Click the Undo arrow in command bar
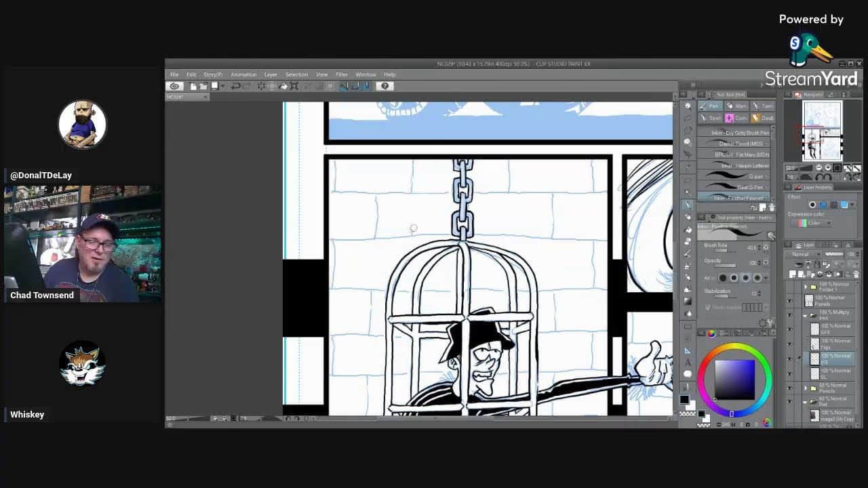This screenshot has width=868, height=488. [x=235, y=86]
